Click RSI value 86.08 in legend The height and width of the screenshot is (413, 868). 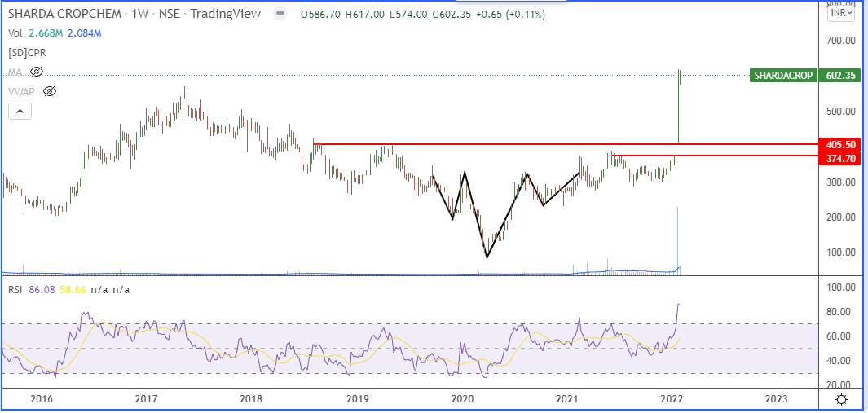pyautogui.click(x=42, y=289)
